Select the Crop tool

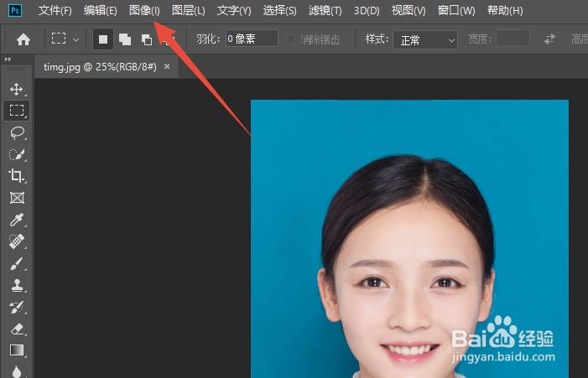pyautogui.click(x=17, y=176)
